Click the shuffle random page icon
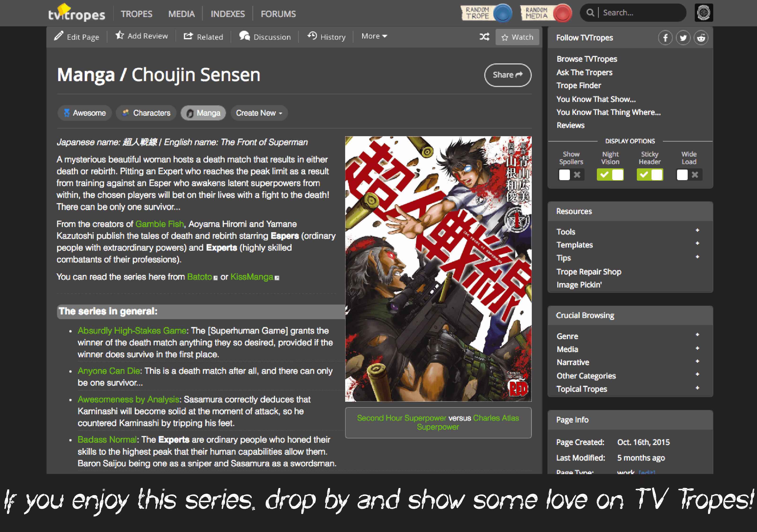 (x=484, y=37)
